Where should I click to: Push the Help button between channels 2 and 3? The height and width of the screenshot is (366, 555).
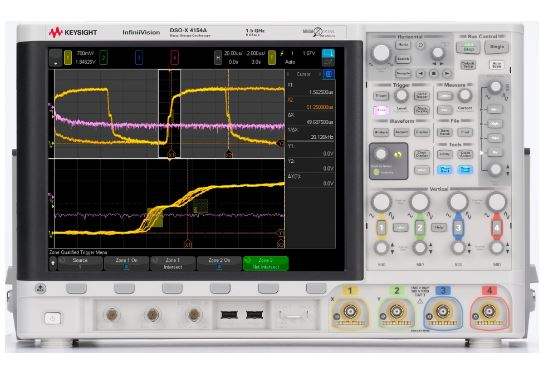[x=439, y=227]
